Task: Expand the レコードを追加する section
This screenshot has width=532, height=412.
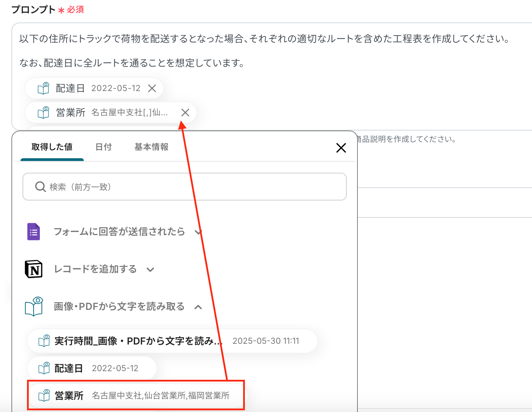Action: 150,269
